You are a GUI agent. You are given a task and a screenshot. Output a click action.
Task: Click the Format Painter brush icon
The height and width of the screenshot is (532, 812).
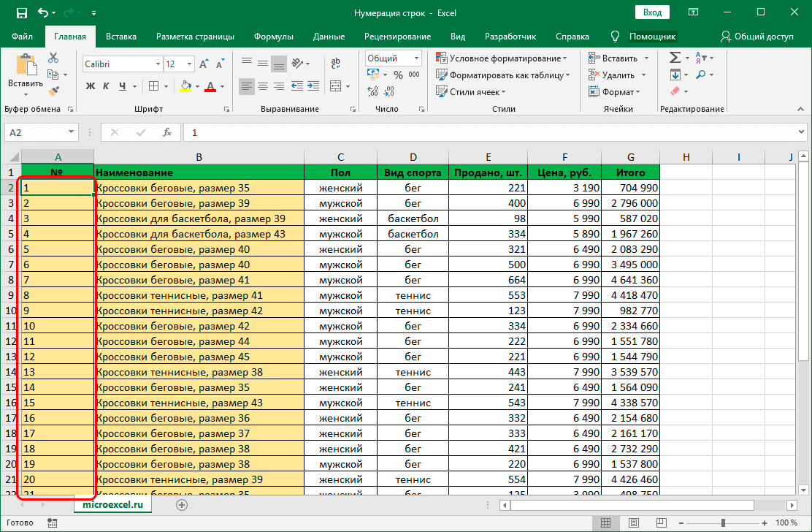click(53, 91)
